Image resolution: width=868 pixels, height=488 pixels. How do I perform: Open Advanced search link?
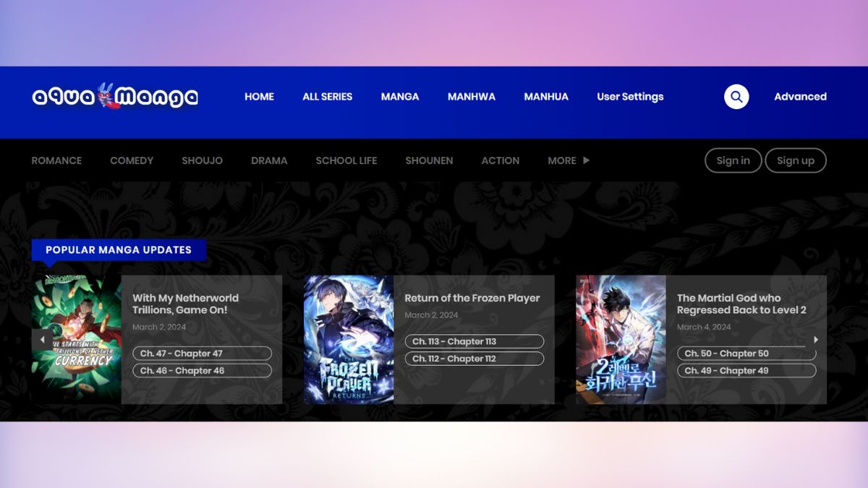[800, 97]
